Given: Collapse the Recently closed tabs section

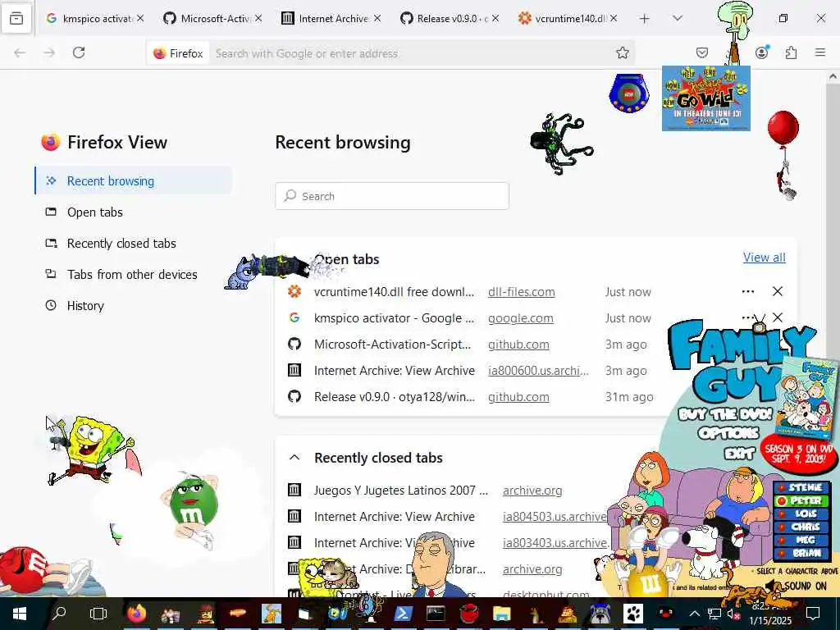Looking at the screenshot, I should 294,458.
